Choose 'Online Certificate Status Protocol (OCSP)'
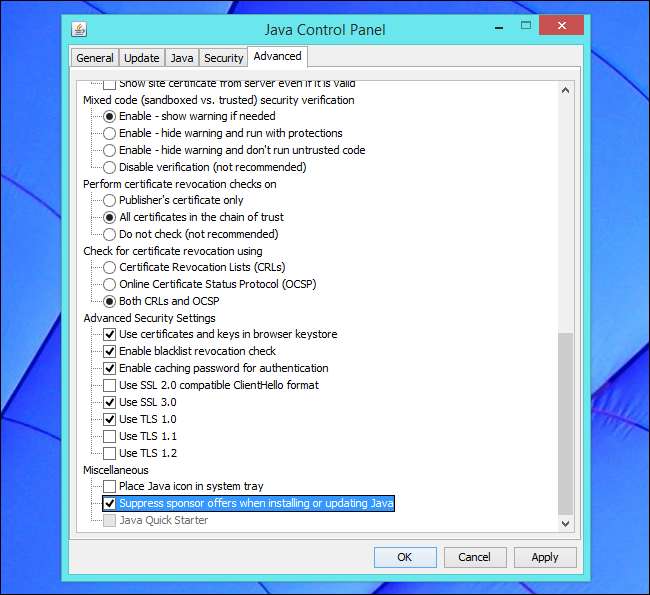This screenshot has height=595, width=650. pos(109,284)
